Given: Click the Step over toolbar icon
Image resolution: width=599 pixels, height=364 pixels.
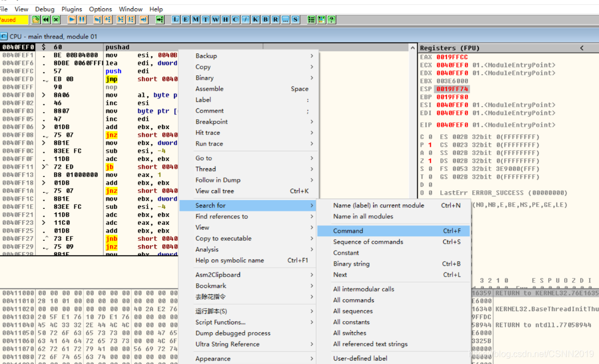Looking at the screenshot, I should point(108,19).
